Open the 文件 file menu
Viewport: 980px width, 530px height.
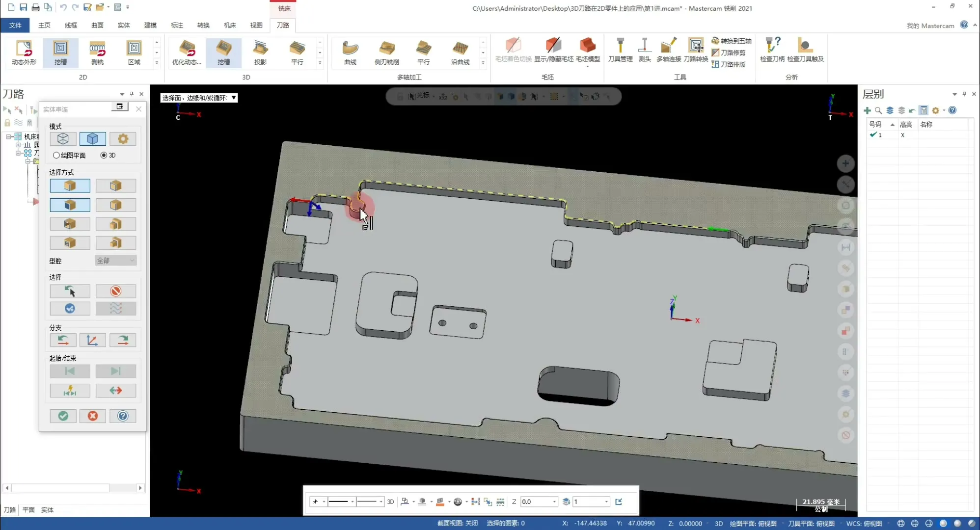point(15,25)
